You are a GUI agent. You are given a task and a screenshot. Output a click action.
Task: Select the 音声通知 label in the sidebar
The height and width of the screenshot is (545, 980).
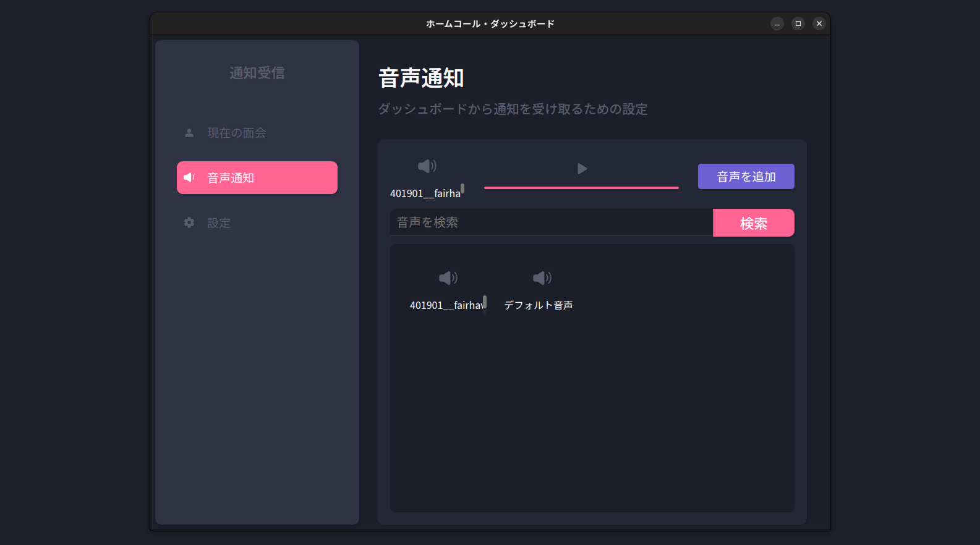pos(231,178)
